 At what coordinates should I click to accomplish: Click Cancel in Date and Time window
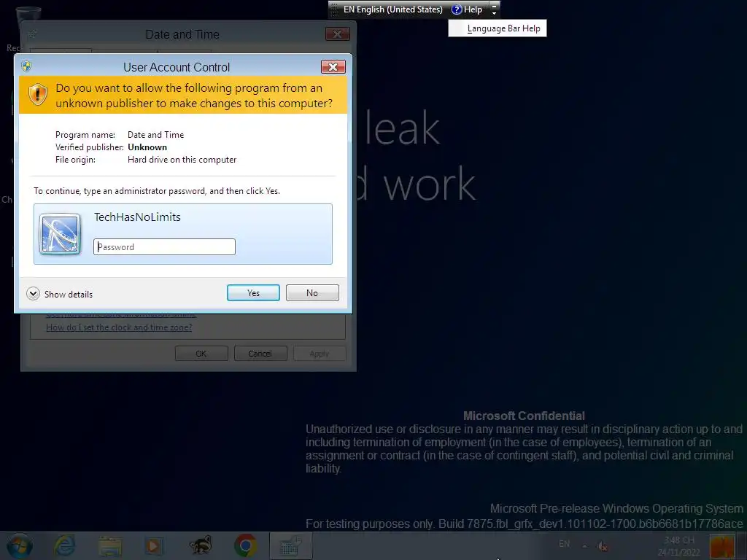(x=260, y=354)
